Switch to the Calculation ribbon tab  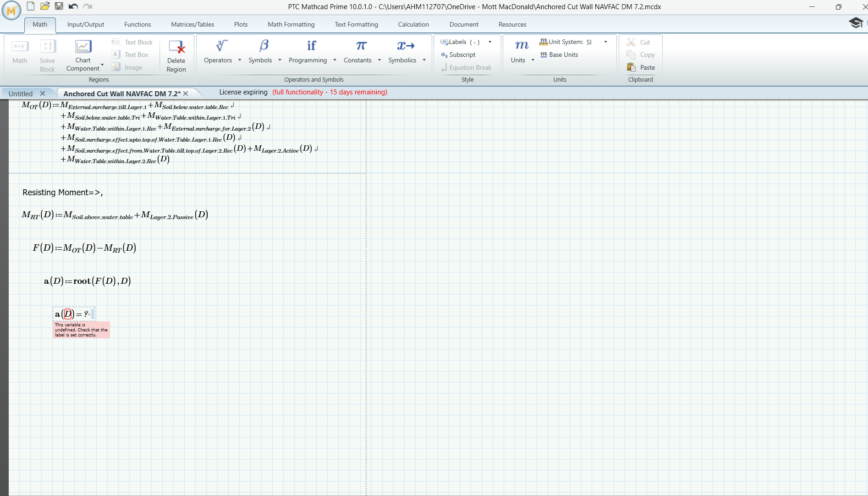point(413,24)
